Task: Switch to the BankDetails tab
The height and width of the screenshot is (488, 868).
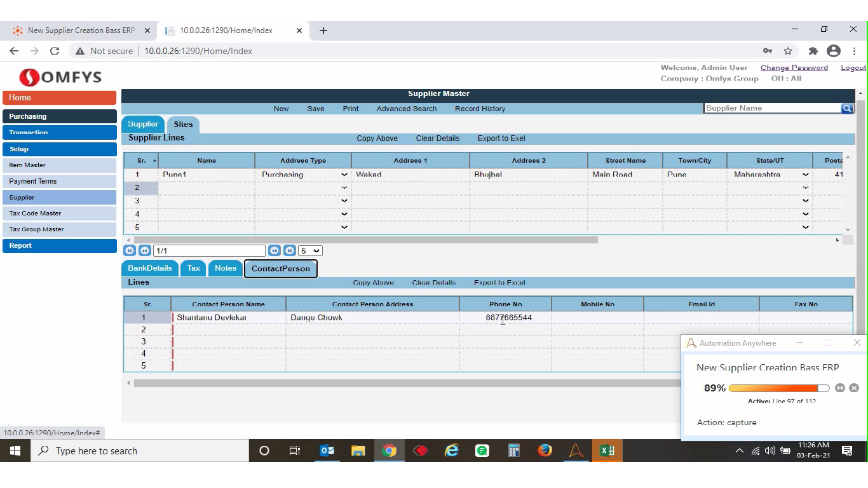Action: [150, 268]
